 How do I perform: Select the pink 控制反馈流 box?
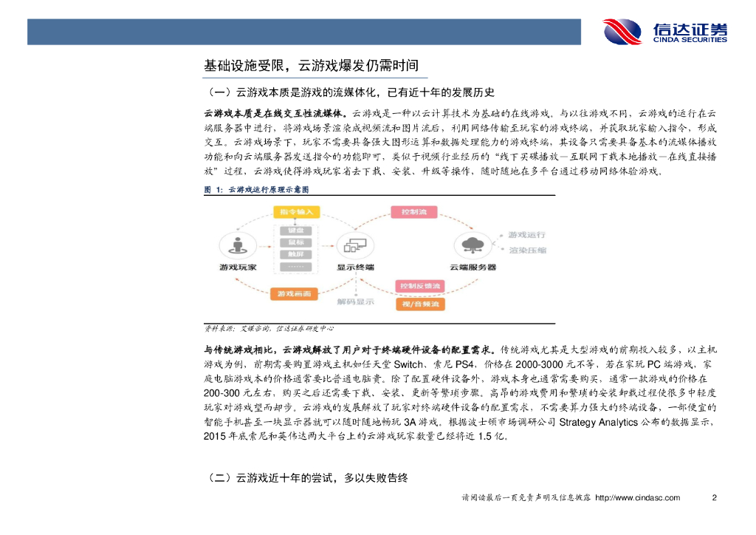click(x=420, y=286)
